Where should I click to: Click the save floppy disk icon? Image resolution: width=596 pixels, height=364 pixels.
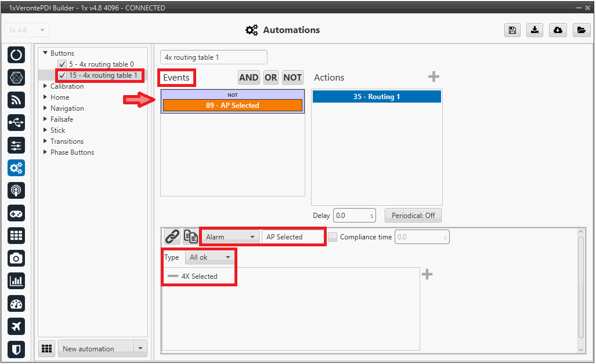click(512, 30)
